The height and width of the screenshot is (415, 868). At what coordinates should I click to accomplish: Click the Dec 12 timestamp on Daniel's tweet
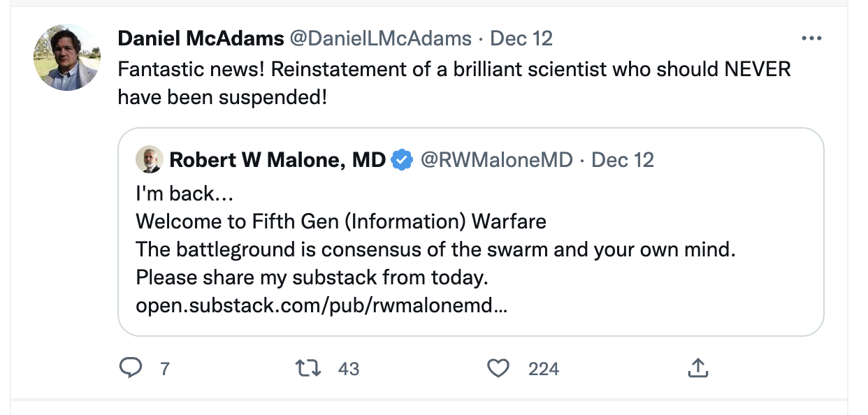click(x=521, y=38)
